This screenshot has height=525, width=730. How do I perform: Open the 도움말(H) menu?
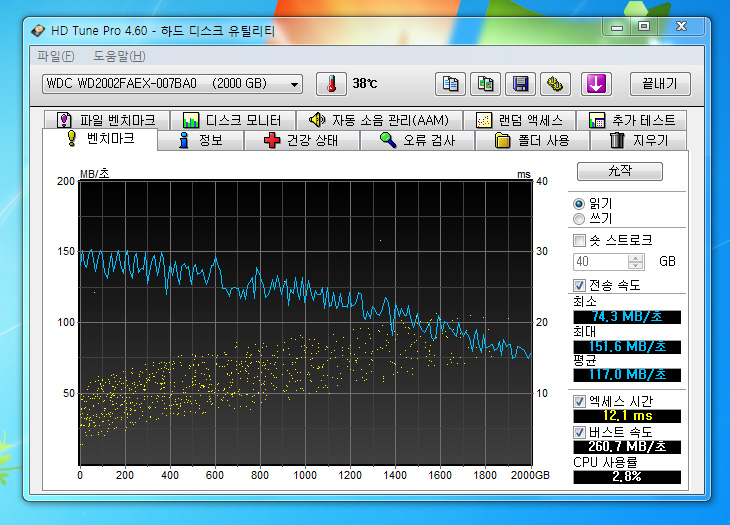119,56
